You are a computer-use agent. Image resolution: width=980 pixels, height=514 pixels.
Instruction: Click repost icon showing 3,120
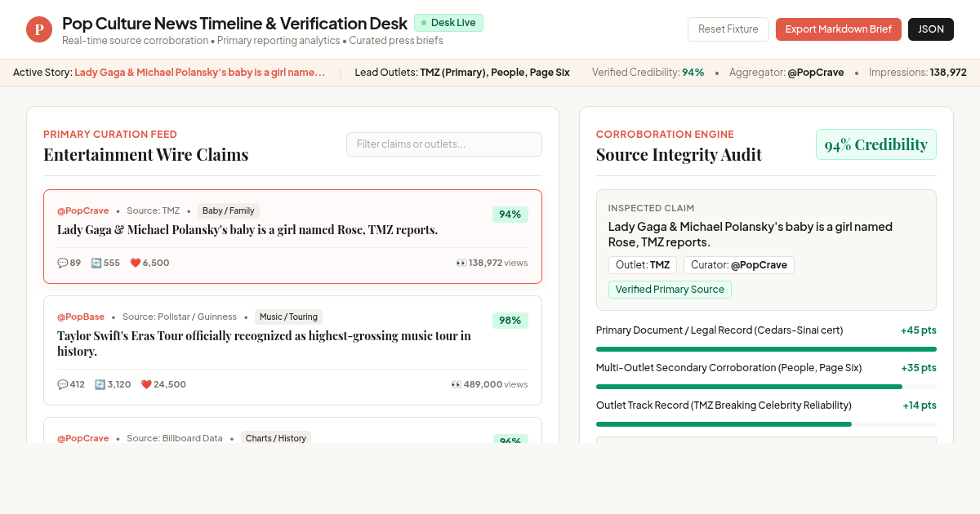100,384
